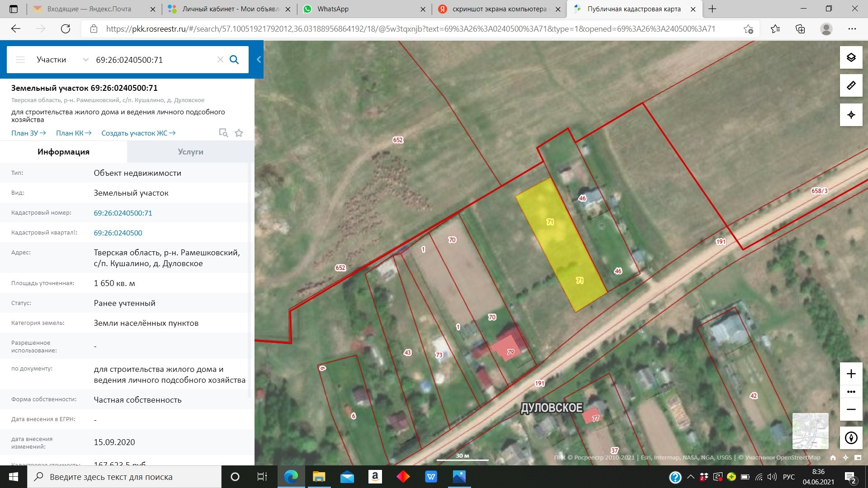Viewport: 868px width, 488px height.
Task: Click the mini overview map thumbnail
Action: point(811,431)
